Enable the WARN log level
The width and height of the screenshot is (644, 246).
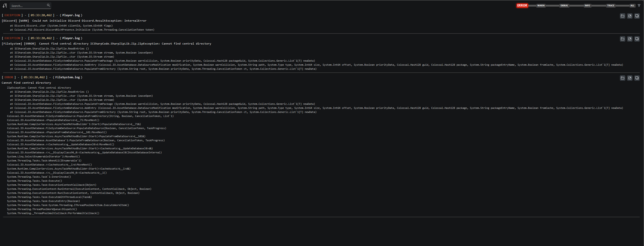tap(541, 5)
